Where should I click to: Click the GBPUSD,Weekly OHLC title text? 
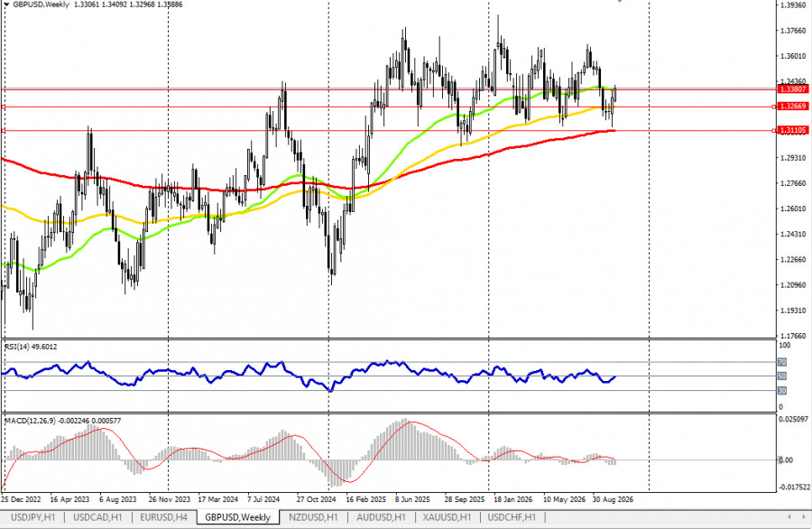97,5
